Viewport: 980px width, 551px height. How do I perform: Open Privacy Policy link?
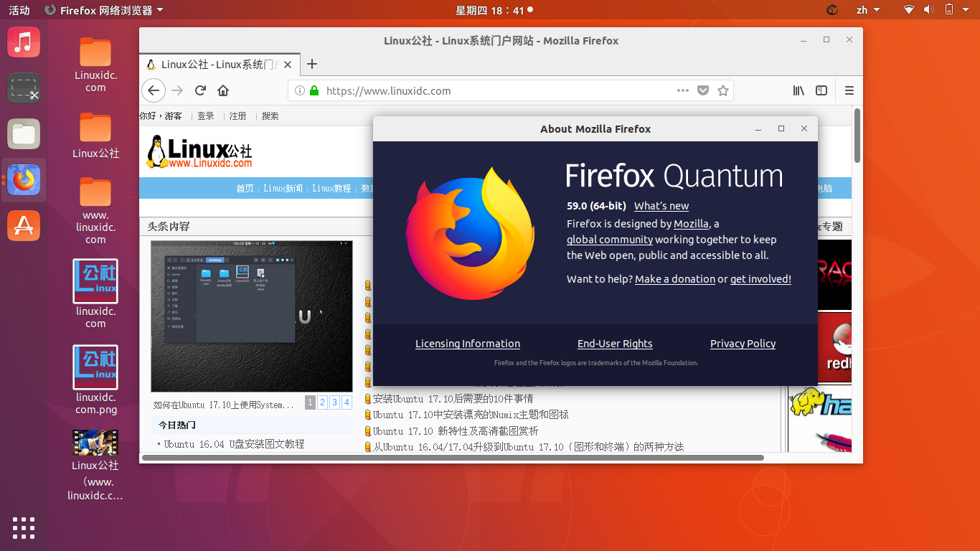point(743,344)
